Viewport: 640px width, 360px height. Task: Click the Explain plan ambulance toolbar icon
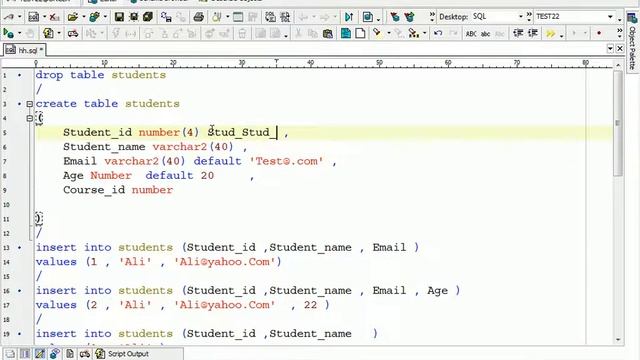point(73,33)
